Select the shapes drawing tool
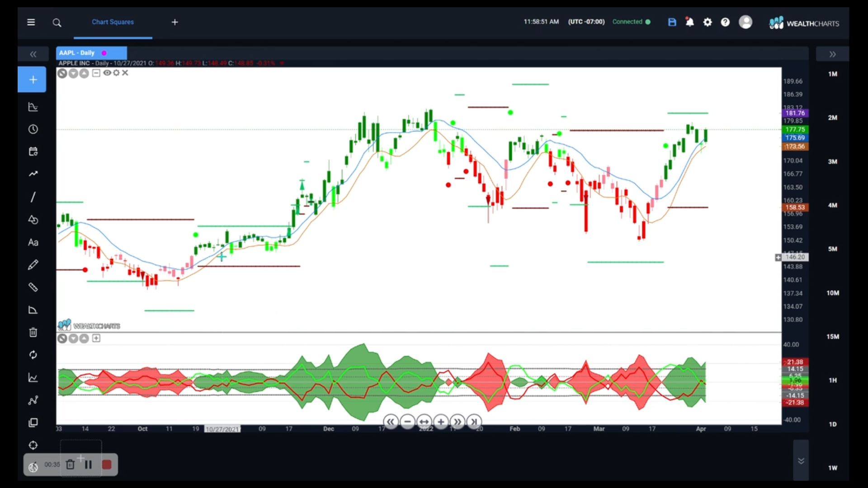The height and width of the screenshot is (488, 868). (x=33, y=220)
